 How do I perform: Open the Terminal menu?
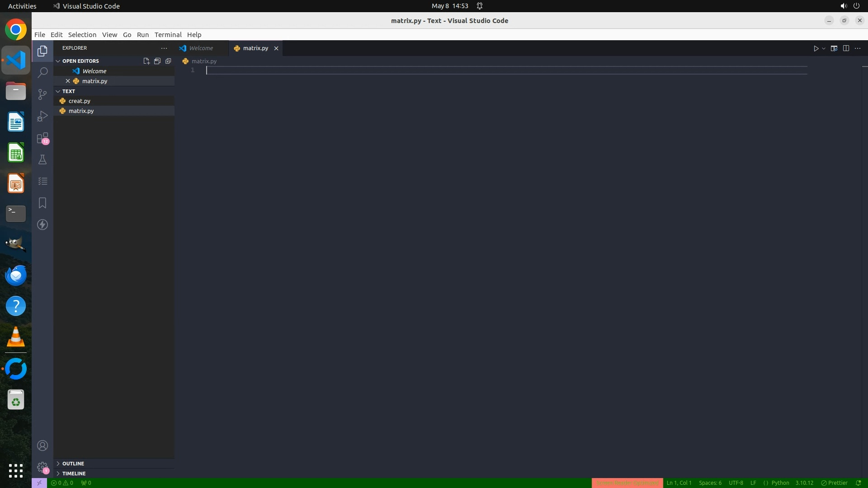168,35
